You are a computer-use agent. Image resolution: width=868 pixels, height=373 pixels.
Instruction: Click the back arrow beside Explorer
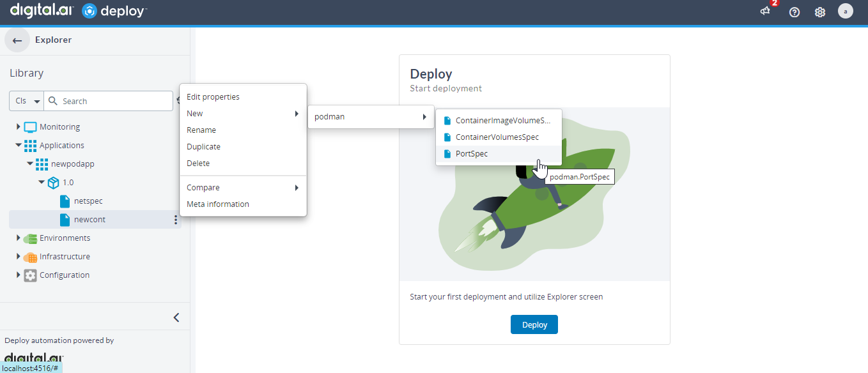pyautogui.click(x=17, y=40)
